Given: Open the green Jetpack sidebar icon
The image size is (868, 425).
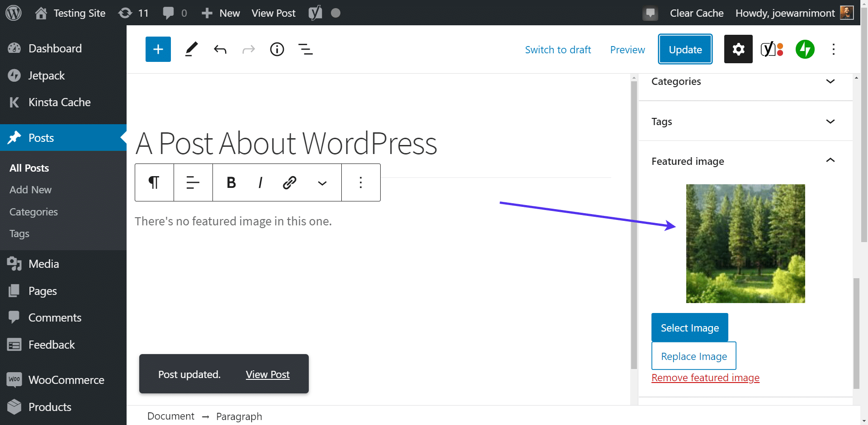Looking at the screenshot, I should pyautogui.click(x=805, y=49).
